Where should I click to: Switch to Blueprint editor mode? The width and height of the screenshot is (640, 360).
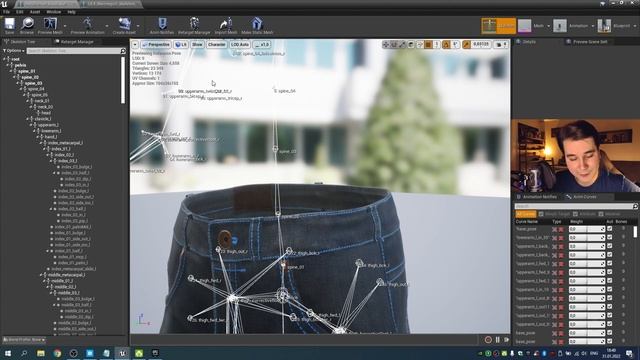(x=614, y=26)
